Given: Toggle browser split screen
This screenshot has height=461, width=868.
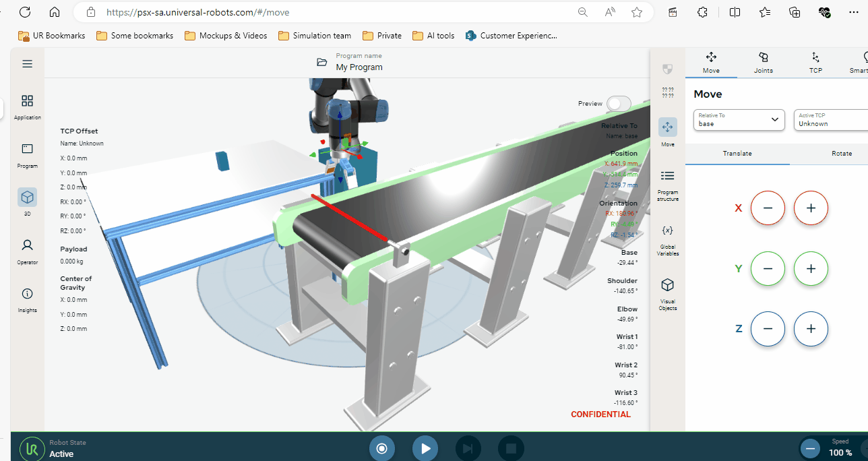Looking at the screenshot, I should (735, 12).
